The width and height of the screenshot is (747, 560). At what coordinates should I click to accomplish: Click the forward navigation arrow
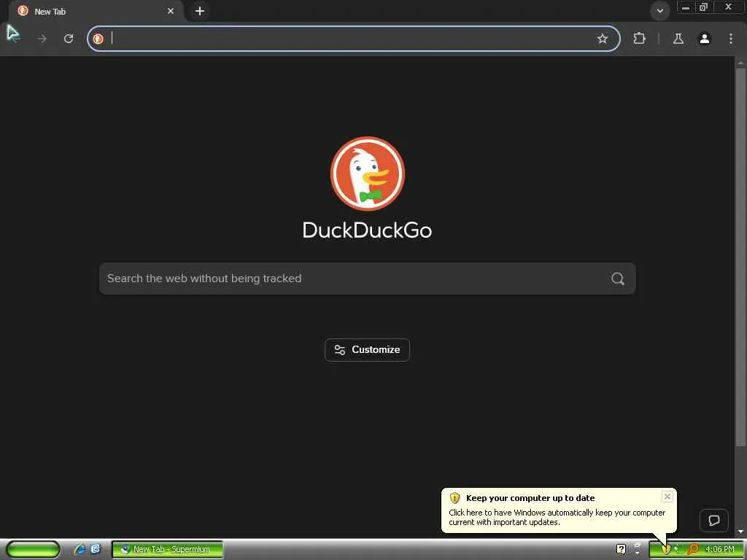42,39
